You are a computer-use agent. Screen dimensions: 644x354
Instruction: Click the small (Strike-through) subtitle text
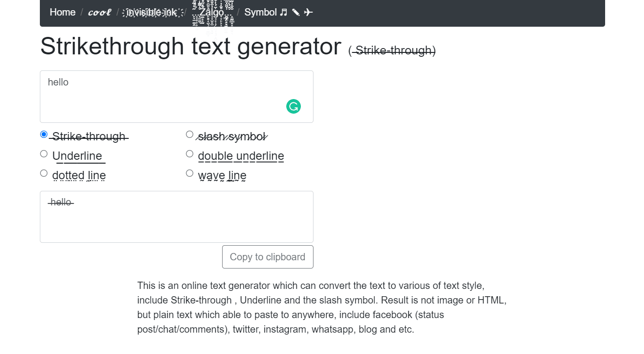pos(392,51)
